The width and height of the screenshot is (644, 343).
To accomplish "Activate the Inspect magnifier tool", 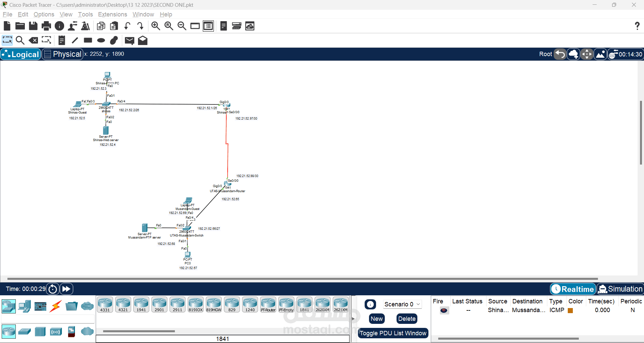I will [20, 40].
